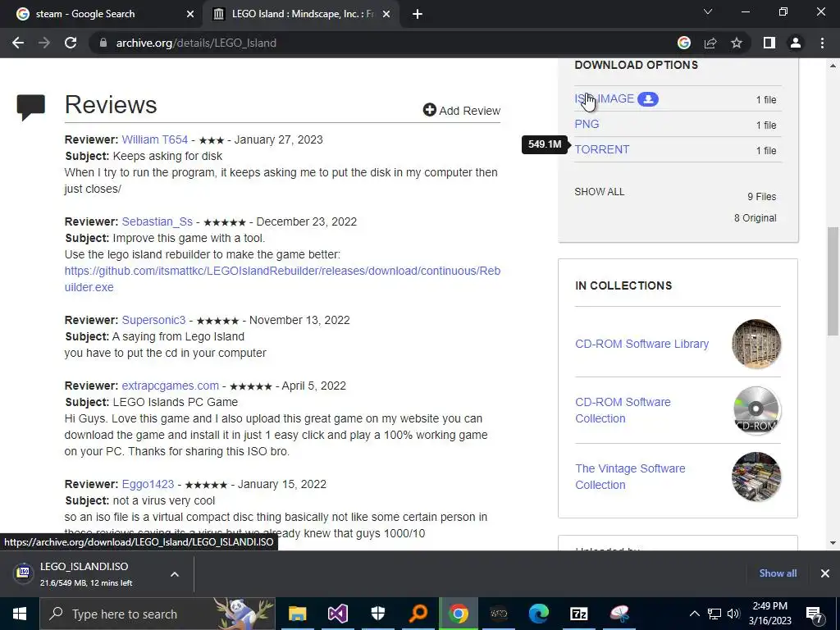Open the Chrome three-dot menu
The image size is (840, 630).
coord(822,43)
